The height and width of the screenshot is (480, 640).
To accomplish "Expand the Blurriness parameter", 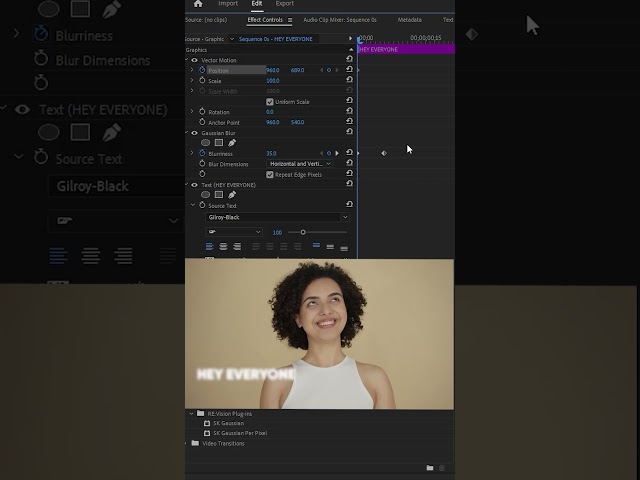I will click(192, 153).
